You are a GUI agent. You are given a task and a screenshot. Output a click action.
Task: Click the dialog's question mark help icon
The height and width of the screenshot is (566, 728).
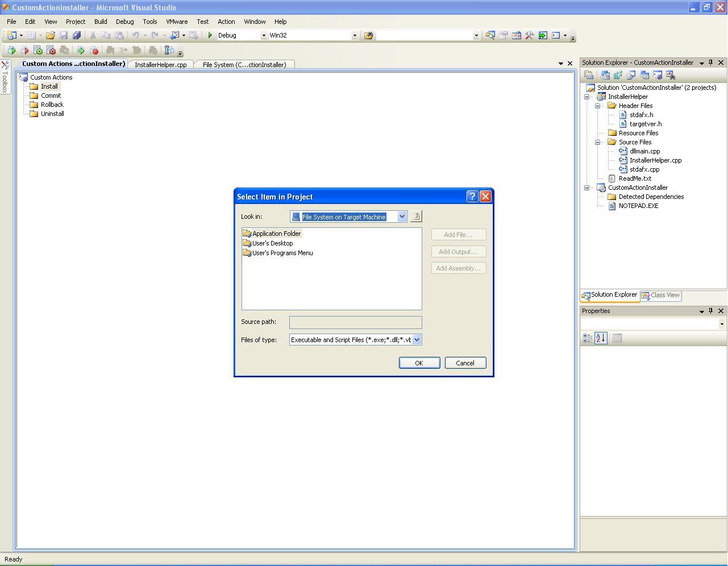pyautogui.click(x=472, y=197)
